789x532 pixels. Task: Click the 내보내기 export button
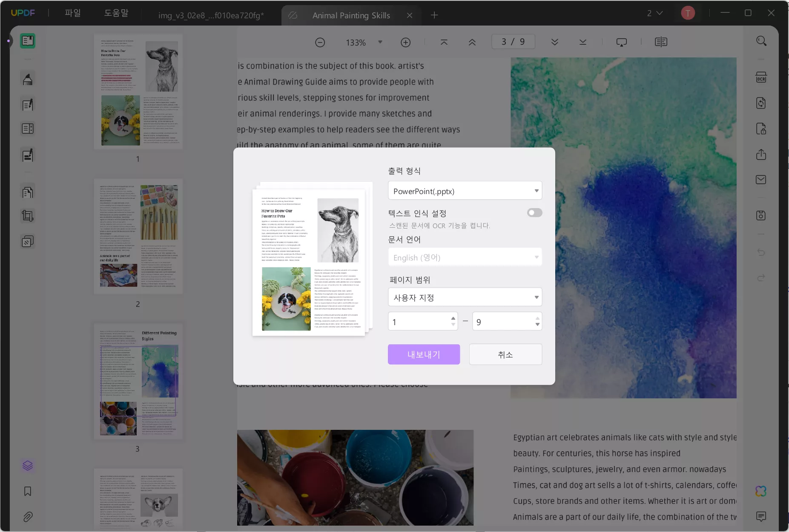pos(424,354)
